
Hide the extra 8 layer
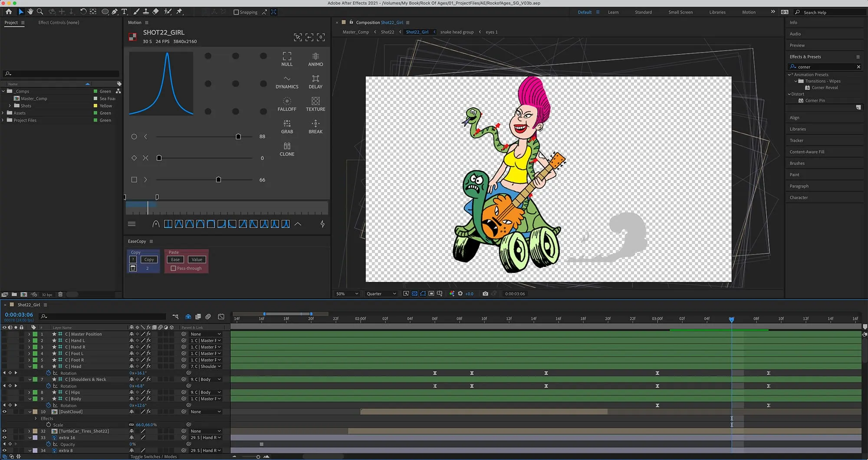[x=4, y=451]
